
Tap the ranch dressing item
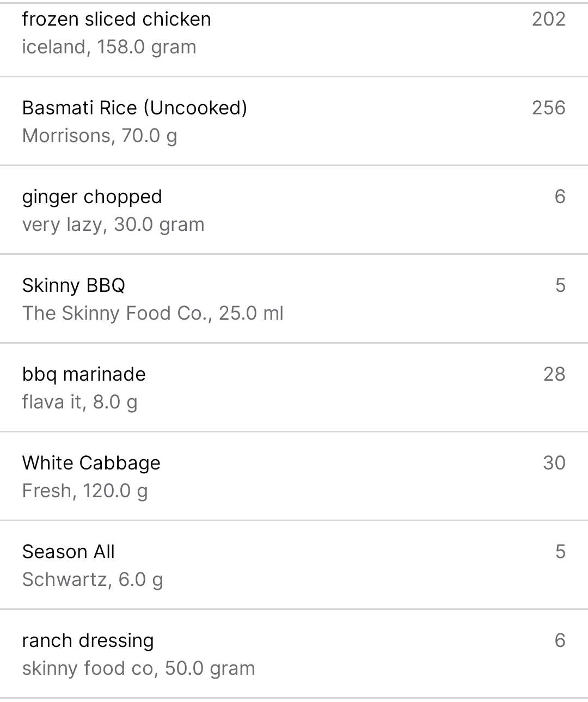pyautogui.click(x=294, y=654)
